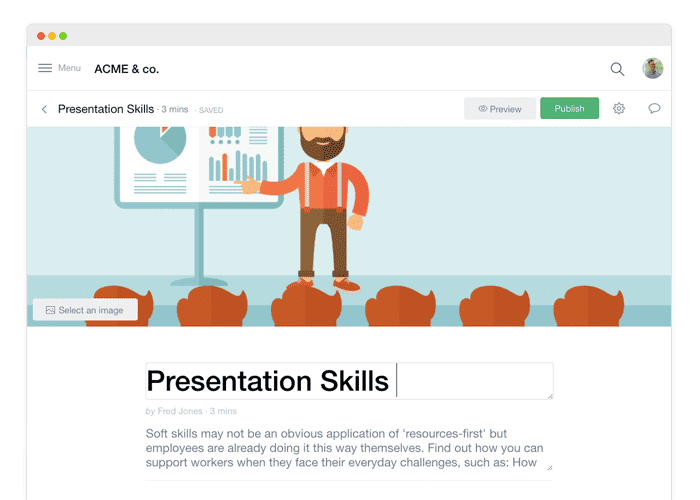Click the by Fred Jones author line
This screenshot has width=700, height=500.
[x=174, y=411]
